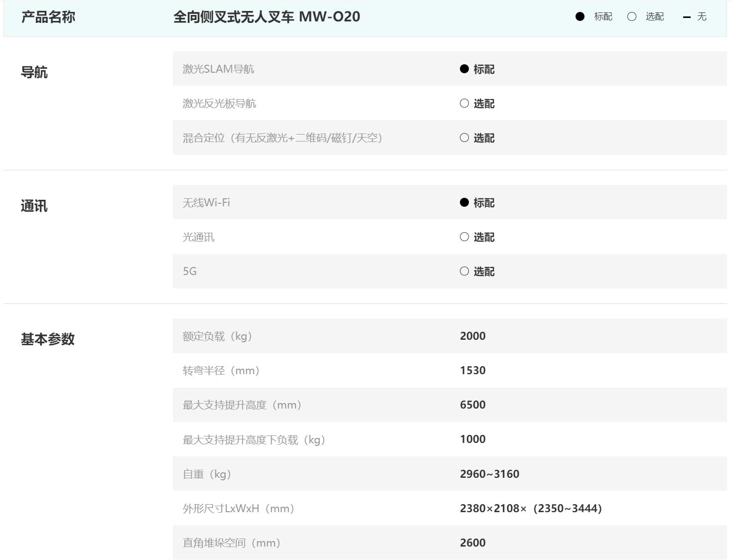
Task: Click the hollow circle in 激光反光板导航 row
Action: 464,103
